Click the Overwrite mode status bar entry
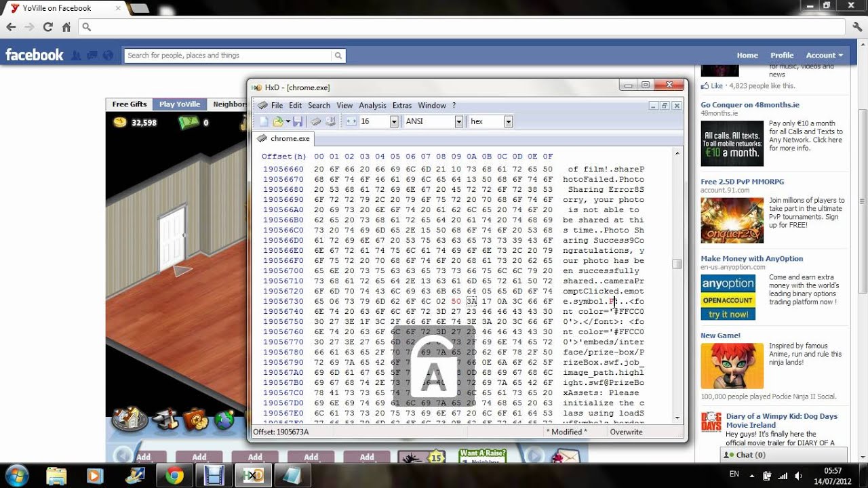The width and height of the screenshot is (868, 488). tap(626, 432)
